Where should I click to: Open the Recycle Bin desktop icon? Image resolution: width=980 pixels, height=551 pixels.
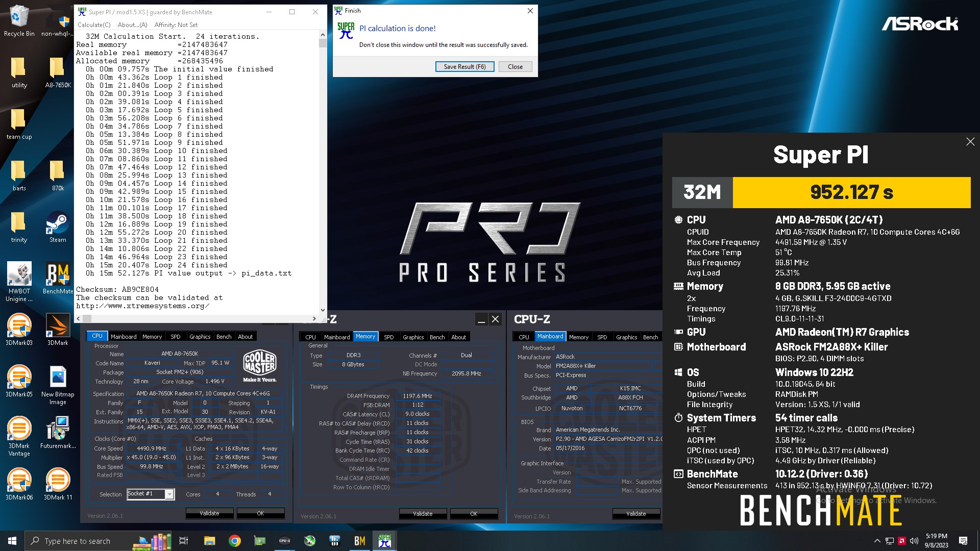pyautogui.click(x=19, y=20)
